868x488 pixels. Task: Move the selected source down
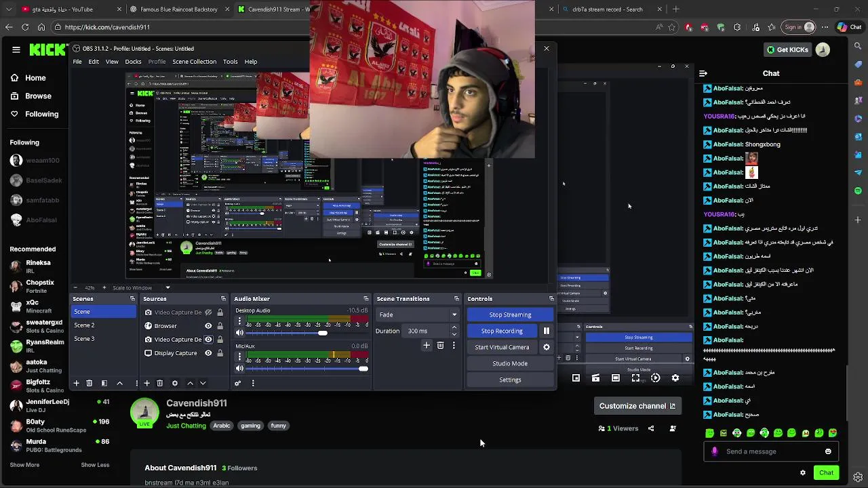pos(203,383)
